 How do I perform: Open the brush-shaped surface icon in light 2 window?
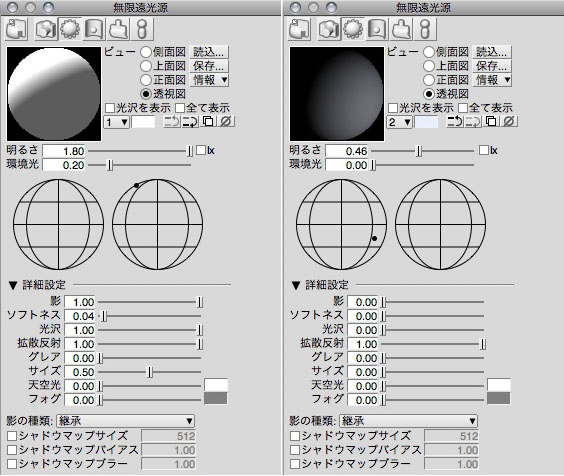(x=402, y=29)
